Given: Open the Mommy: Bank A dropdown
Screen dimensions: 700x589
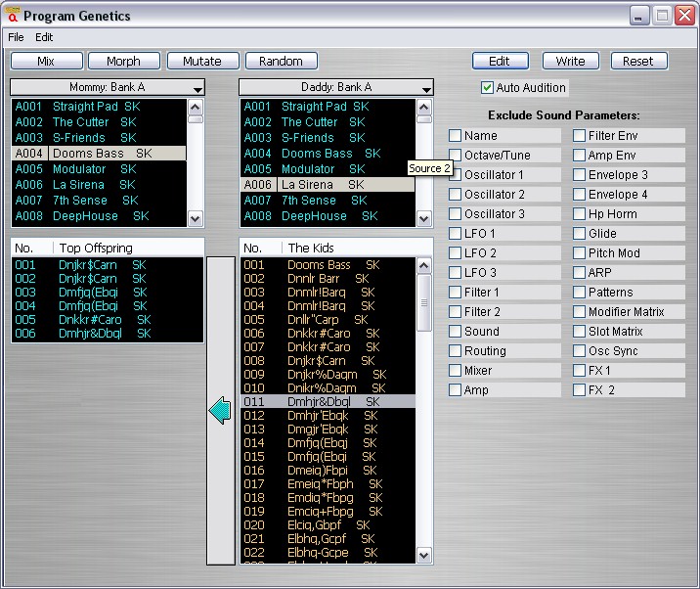Looking at the screenshot, I should click(x=198, y=88).
